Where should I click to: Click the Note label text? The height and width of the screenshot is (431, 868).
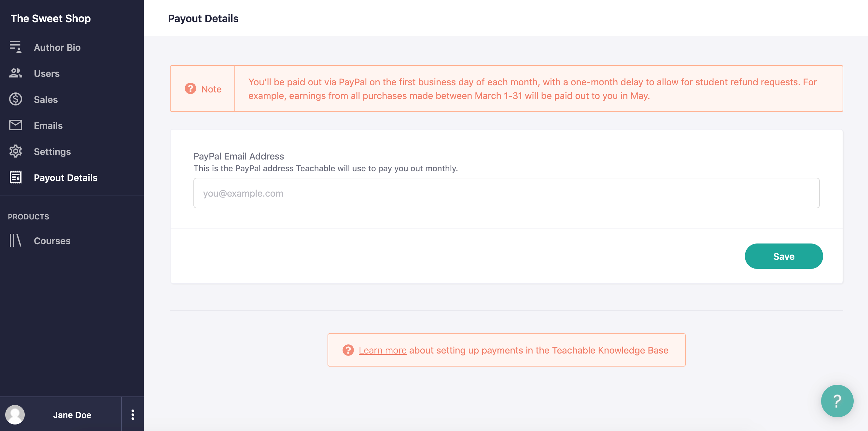211,89
